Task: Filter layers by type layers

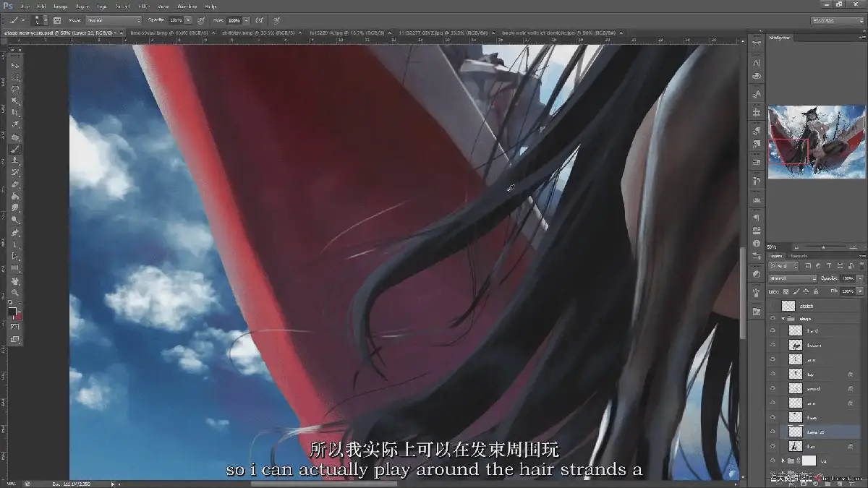Action: pos(829,266)
